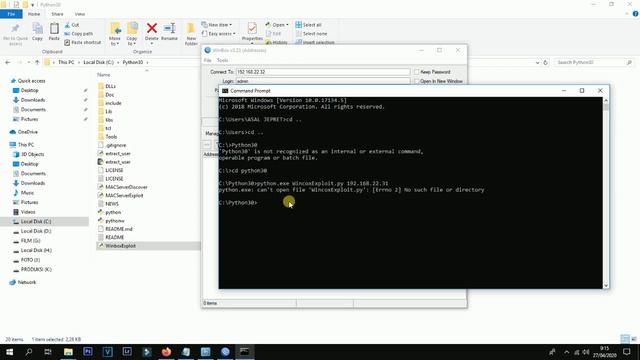Click Copy path in the ribbon
The height and width of the screenshot is (360, 640).
tap(78, 33)
